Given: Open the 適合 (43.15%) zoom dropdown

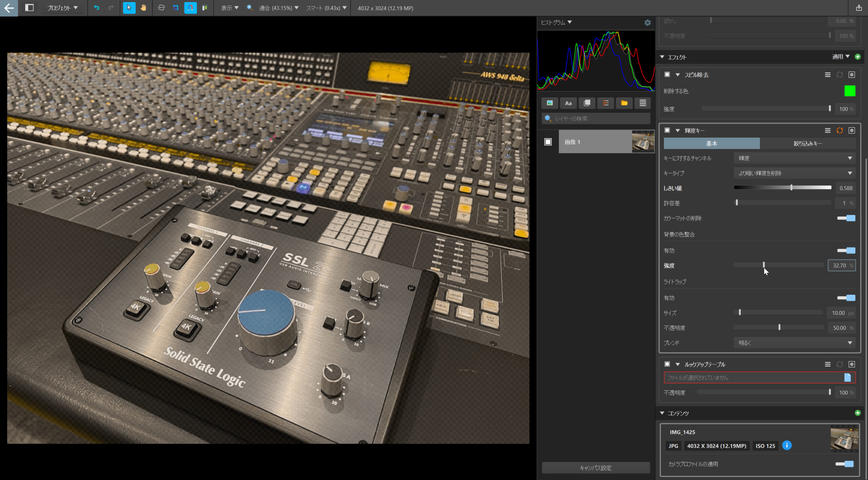Looking at the screenshot, I should tap(279, 8).
